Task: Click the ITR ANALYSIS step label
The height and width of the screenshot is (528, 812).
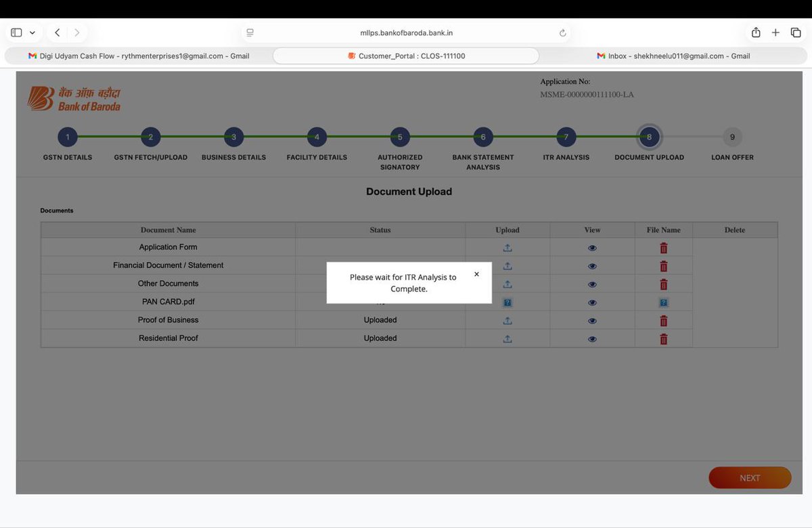Action: tap(566, 157)
